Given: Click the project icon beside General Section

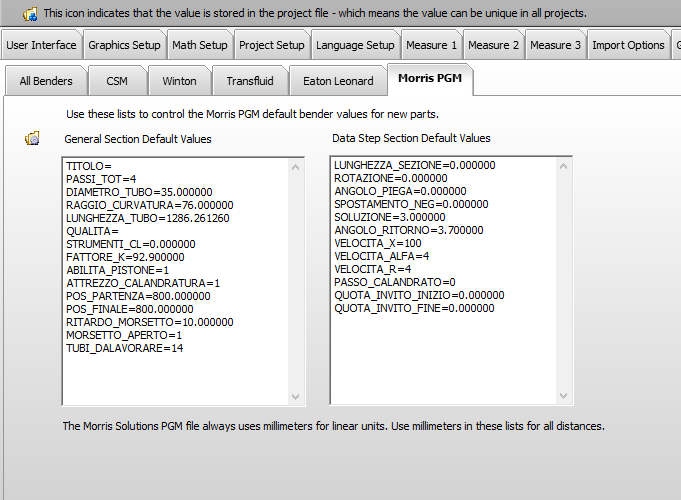Looking at the screenshot, I should (x=32, y=139).
